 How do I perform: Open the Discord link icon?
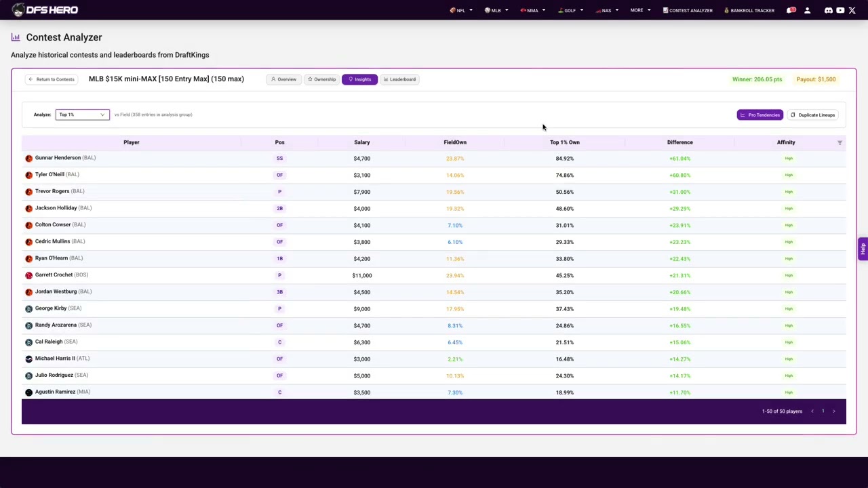pyautogui.click(x=828, y=10)
